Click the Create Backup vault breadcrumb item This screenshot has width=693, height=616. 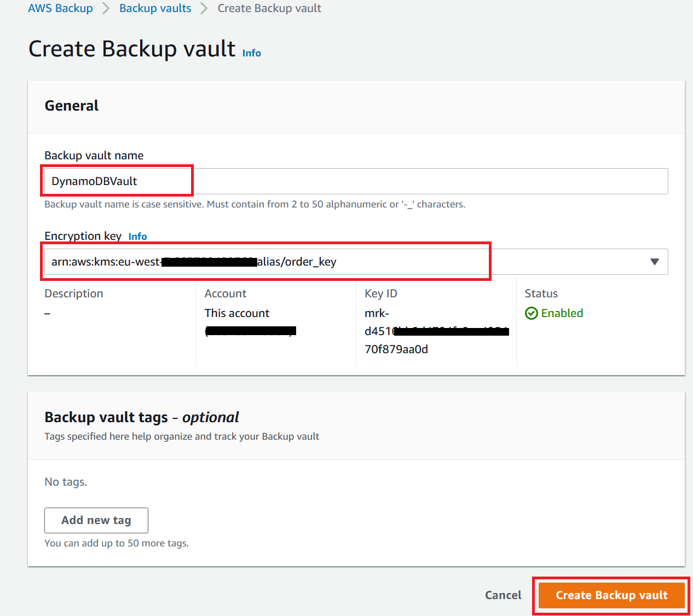tap(269, 8)
